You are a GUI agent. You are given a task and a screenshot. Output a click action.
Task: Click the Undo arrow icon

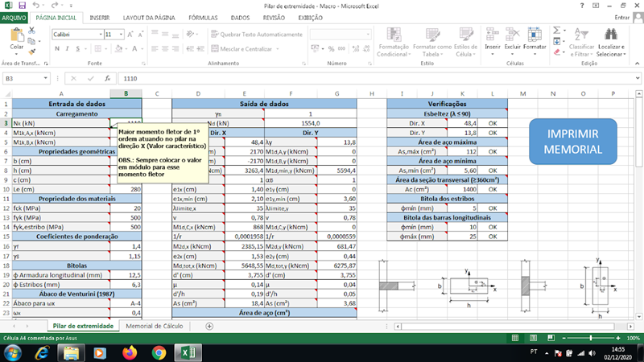(36, 6)
